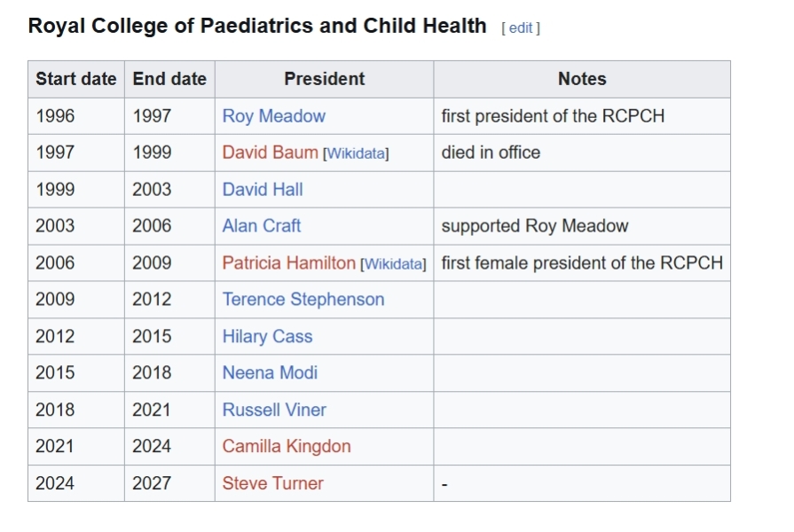
Task: Click the 'first president of the RCPCH' note cell
Action: click(x=553, y=116)
